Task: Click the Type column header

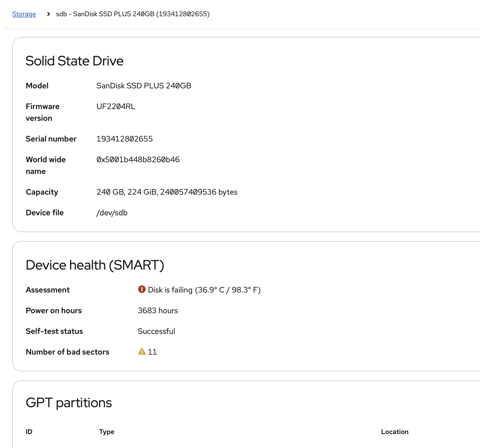Action: tap(106, 432)
